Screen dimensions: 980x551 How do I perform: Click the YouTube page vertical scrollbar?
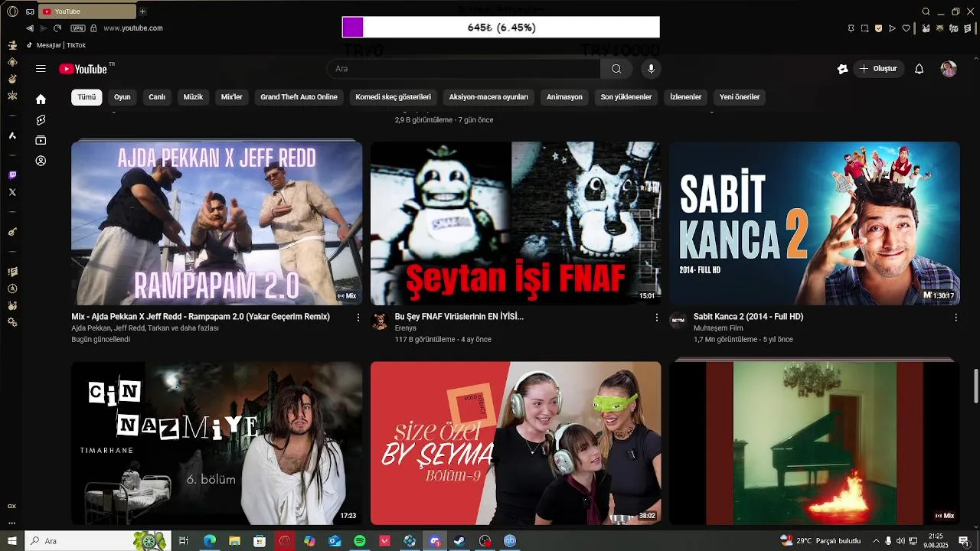tap(975, 386)
